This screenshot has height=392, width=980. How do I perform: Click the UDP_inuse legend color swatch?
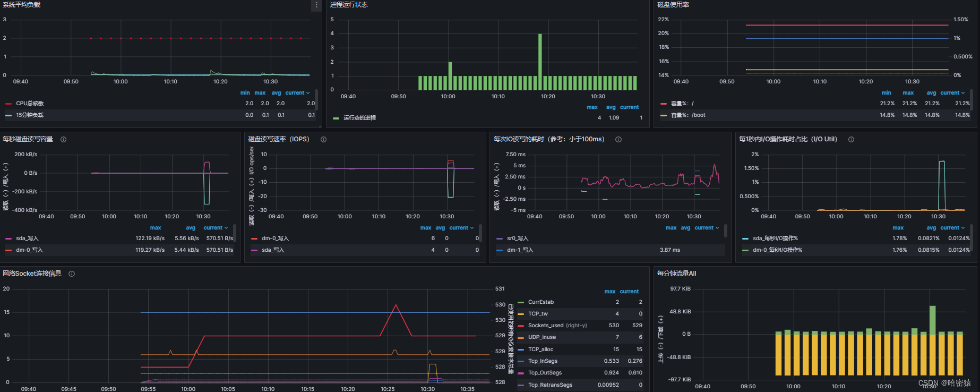pos(521,337)
